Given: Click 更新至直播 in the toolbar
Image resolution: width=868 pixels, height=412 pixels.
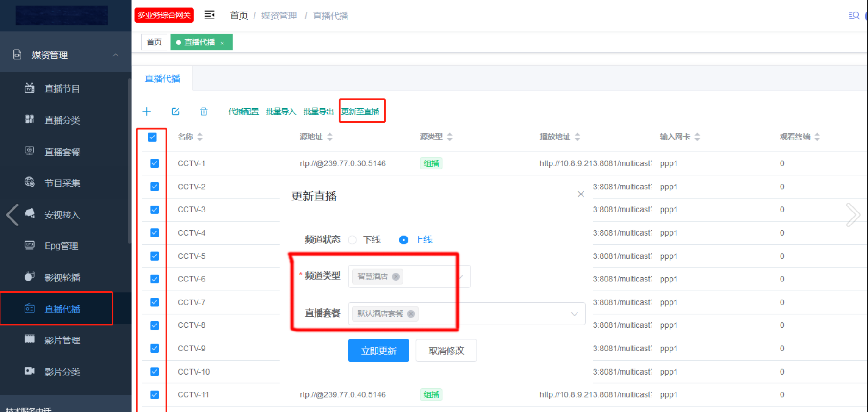Looking at the screenshot, I should 360,112.
